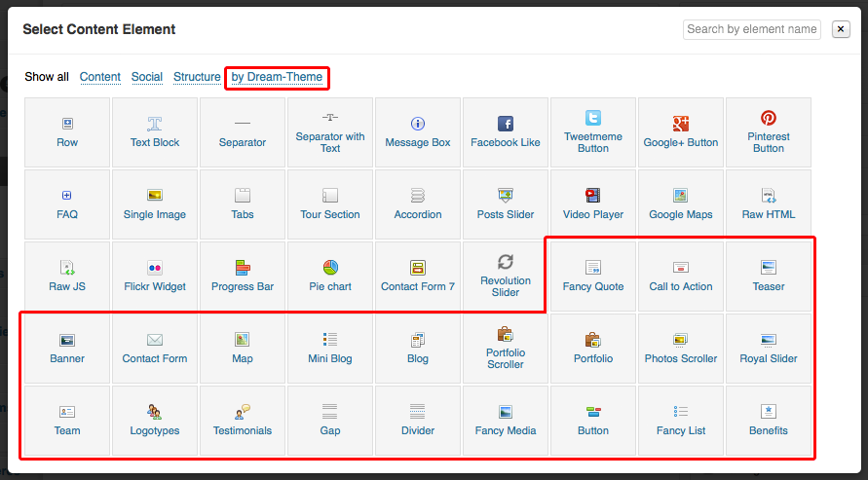
Task: Add the Pie chart element
Action: point(330,277)
